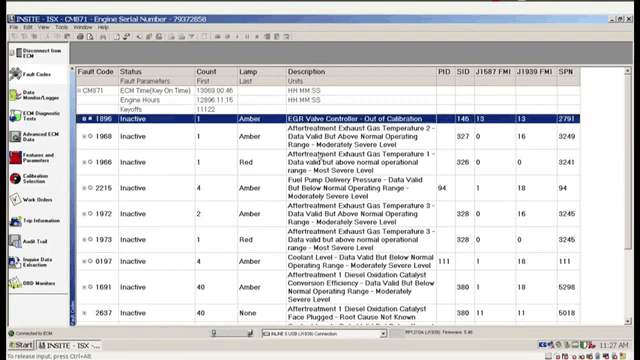This screenshot has height=360, width=640.
Task: Open the Help menu
Action: [x=103, y=27]
